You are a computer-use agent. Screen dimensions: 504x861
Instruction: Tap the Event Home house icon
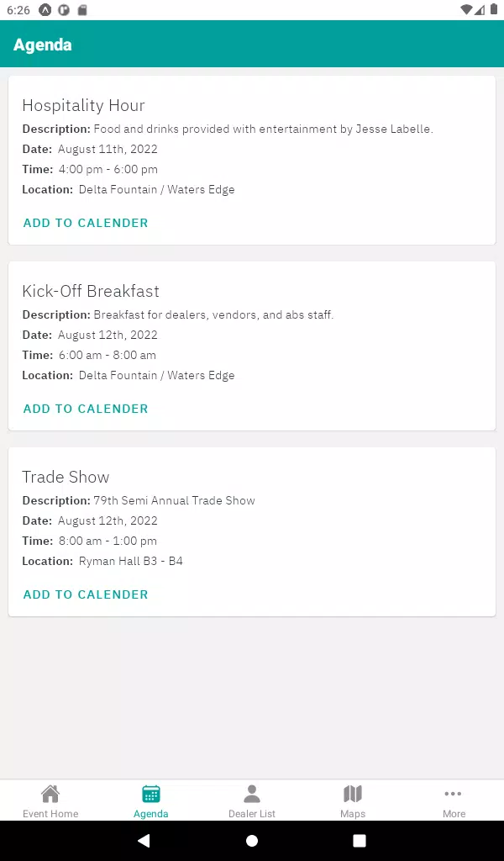click(x=50, y=794)
